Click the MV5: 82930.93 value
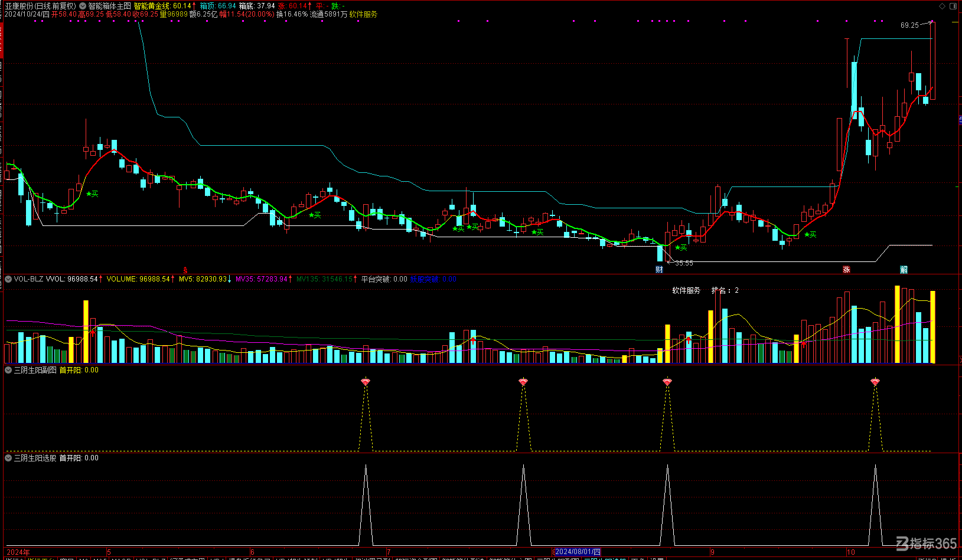The image size is (962, 560). [x=203, y=279]
